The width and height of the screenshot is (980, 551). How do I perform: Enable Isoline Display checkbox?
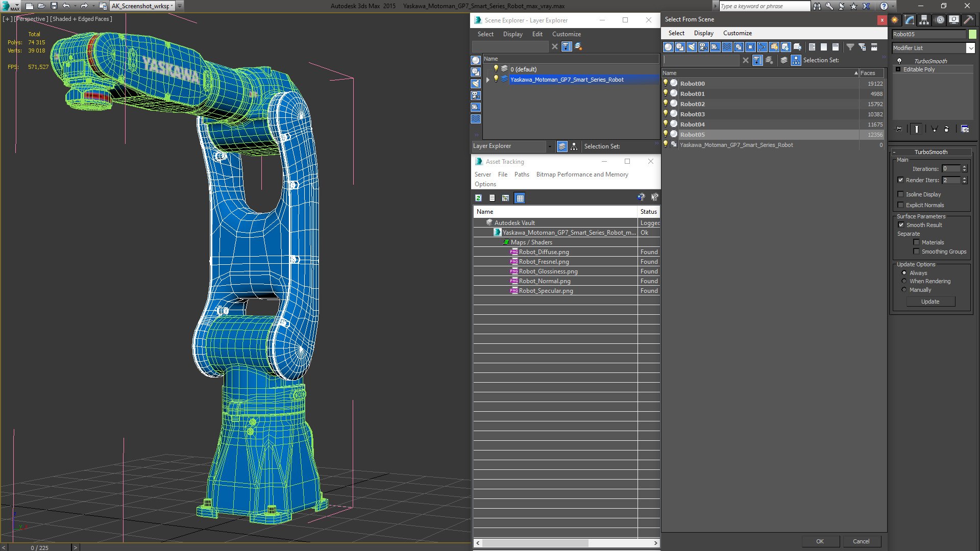coord(900,194)
